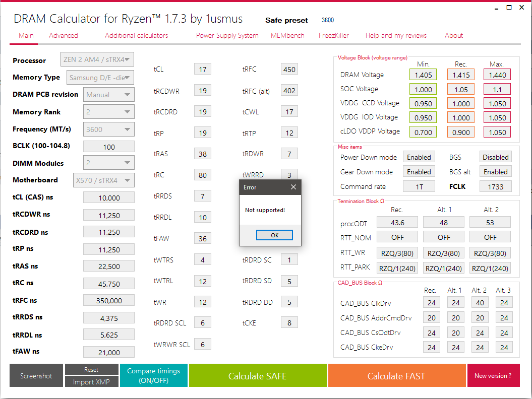Expand the Frequency (MT/s) dropdown

pos(109,129)
